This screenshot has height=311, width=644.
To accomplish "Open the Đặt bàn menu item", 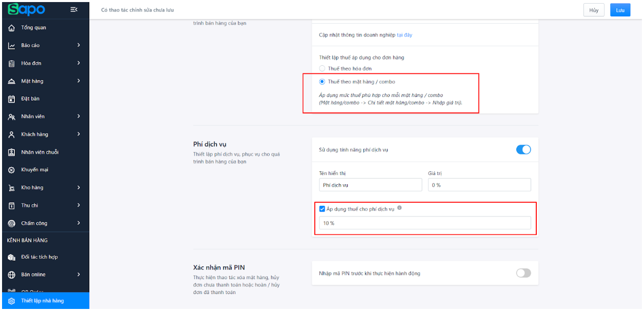I will point(45,99).
